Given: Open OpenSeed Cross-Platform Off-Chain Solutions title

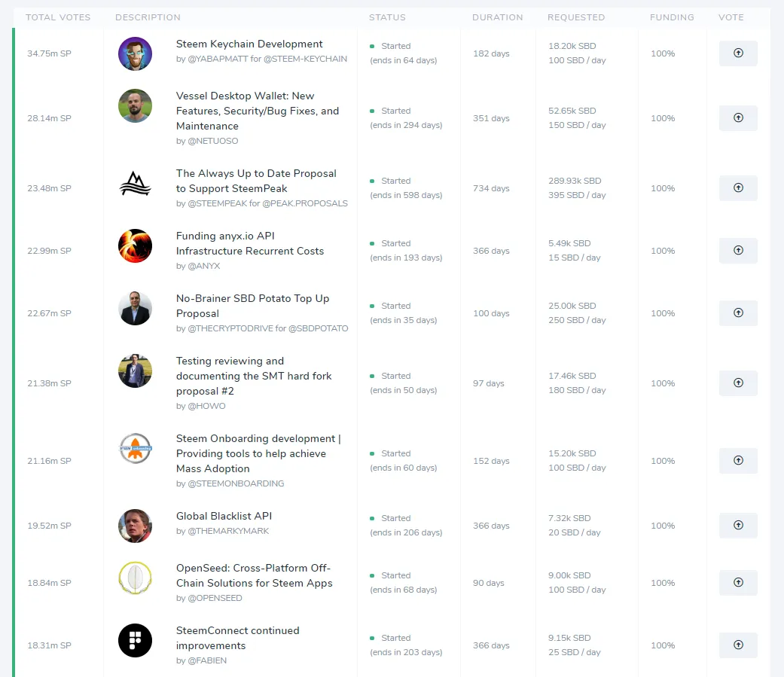Looking at the screenshot, I should pos(254,575).
